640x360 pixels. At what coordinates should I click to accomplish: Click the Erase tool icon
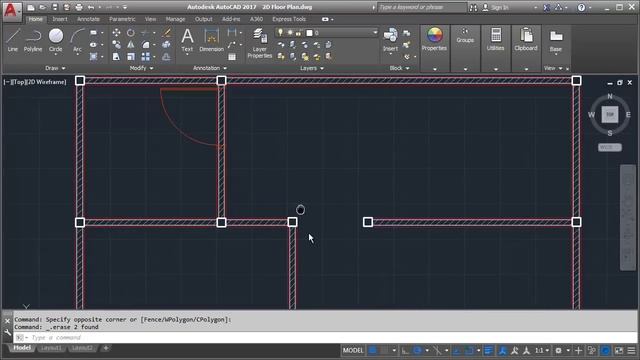[167, 33]
